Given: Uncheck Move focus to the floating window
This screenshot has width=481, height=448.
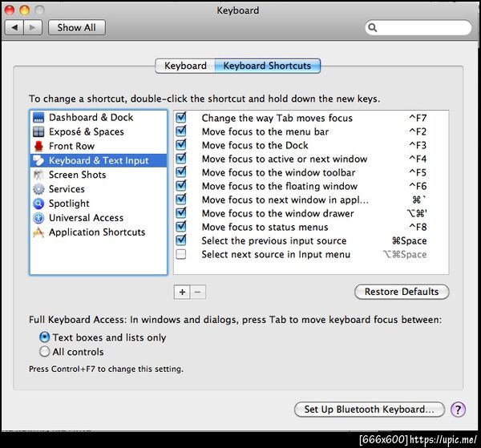Looking at the screenshot, I should [x=181, y=186].
